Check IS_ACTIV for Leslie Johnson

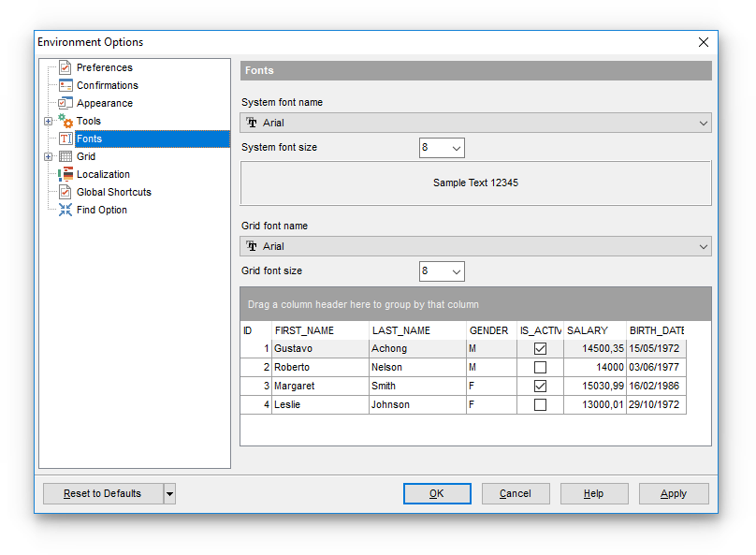[540, 404]
